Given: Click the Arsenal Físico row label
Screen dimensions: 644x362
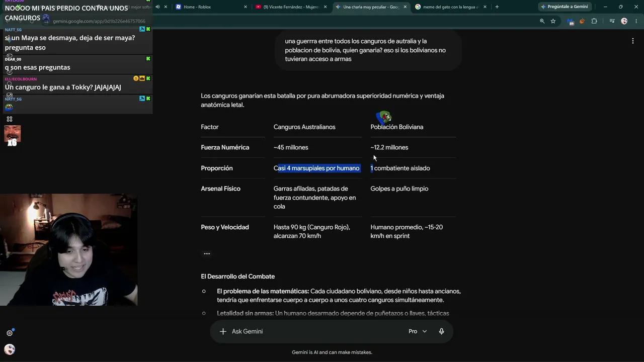Looking at the screenshot, I should tap(221, 189).
